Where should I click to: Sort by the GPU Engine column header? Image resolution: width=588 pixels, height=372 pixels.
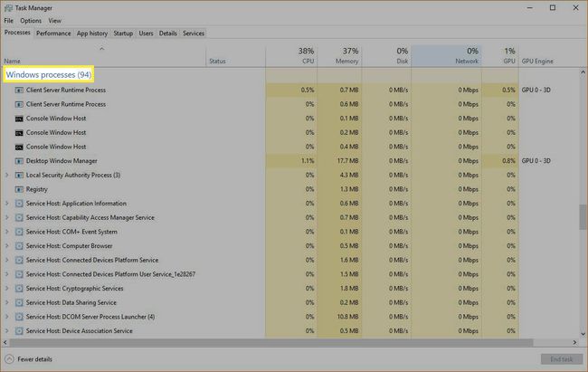coord(537,61)
